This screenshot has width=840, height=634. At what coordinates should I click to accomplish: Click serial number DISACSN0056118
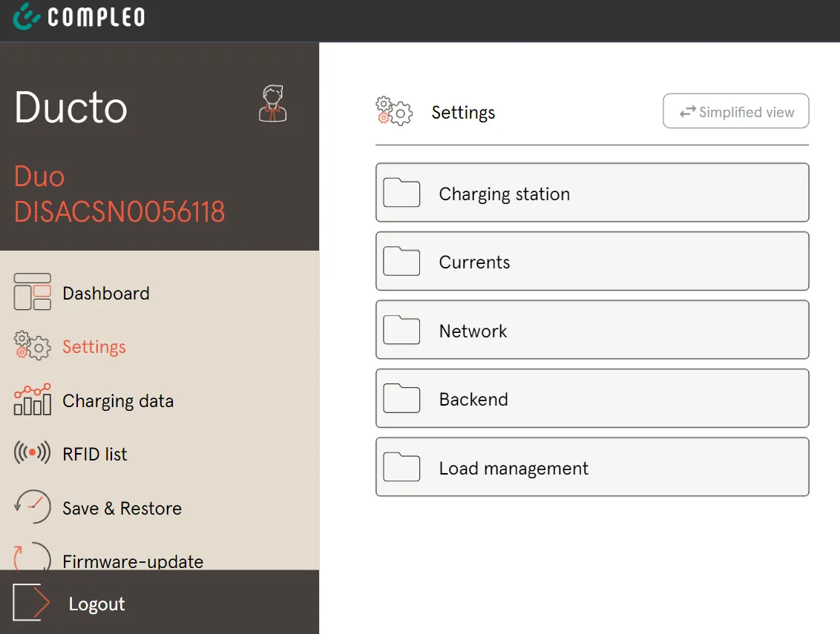pyautogui.click(x=119, y=212)
